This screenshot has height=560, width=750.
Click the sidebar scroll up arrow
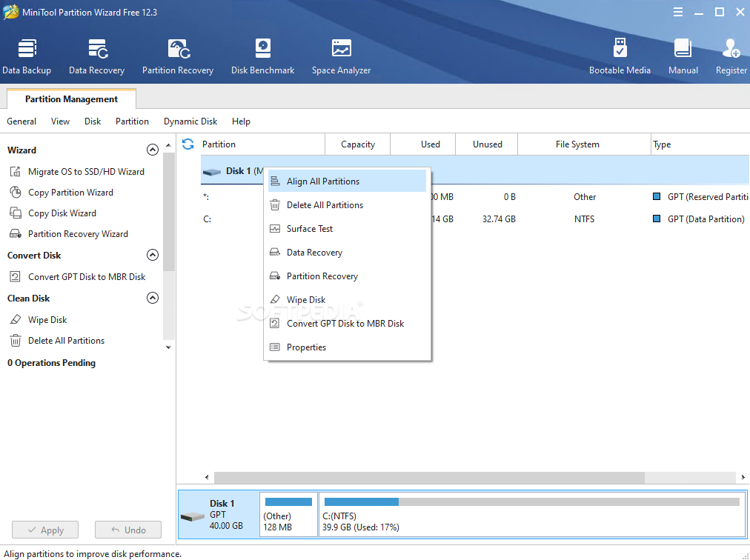coord(168,145)
